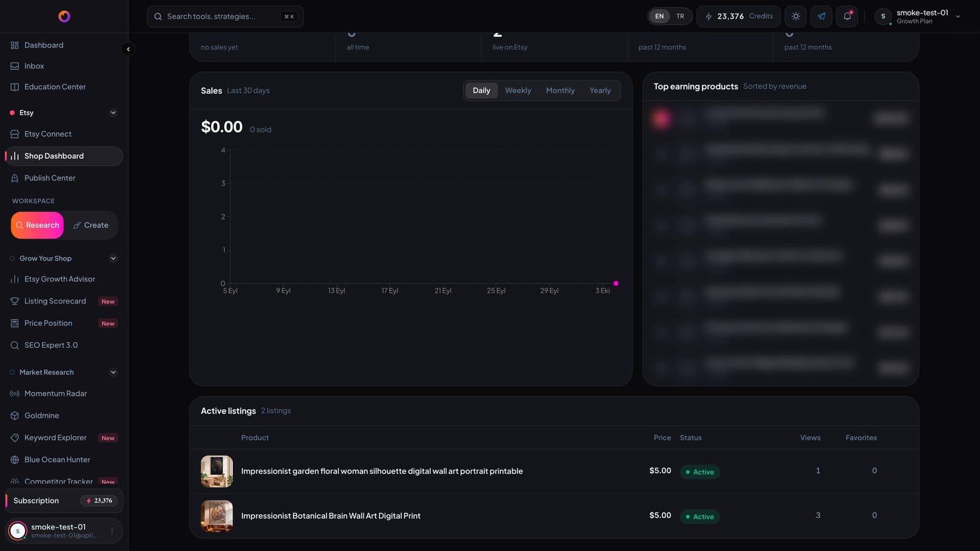The height and width of the screenshot is (551, 980).
Task: Switch the sales chart to Weekly
Action: [x=518, y=91]
